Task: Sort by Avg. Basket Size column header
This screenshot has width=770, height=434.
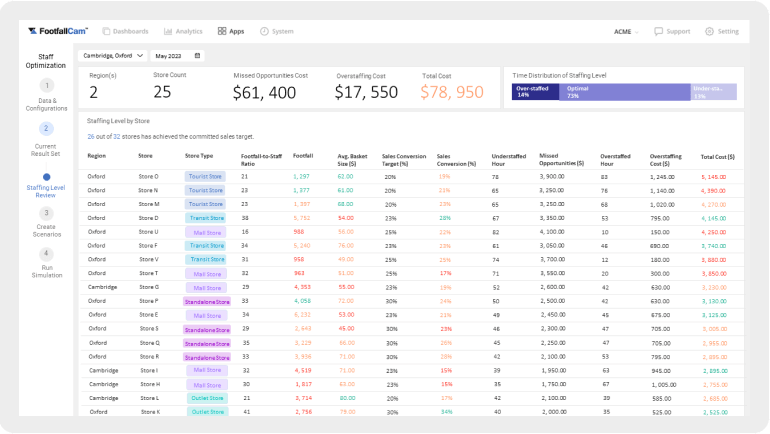Action: pos(352,160)
